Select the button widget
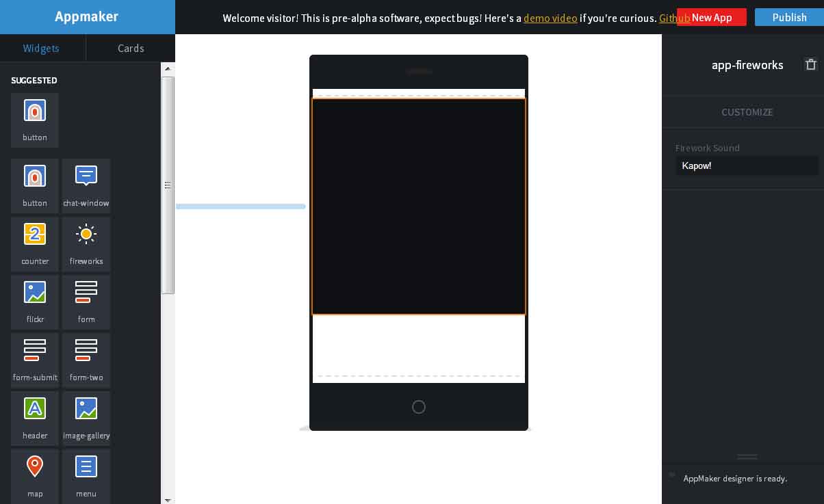The height and width of the screenshot is (504, 824). (x=35, y=120)
